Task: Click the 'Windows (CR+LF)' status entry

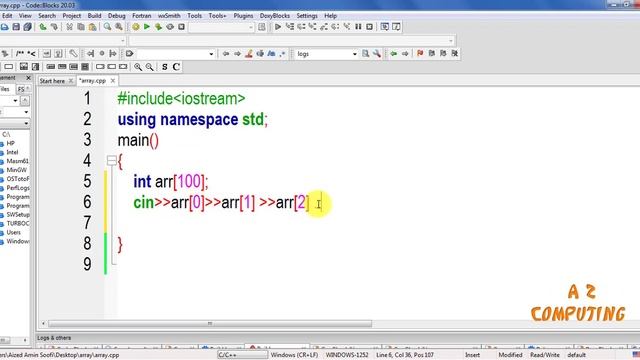Action: pos(294,355)
